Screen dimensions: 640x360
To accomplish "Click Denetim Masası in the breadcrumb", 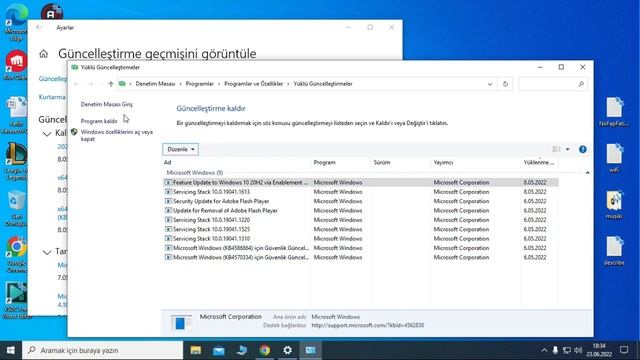I will 155,84.
